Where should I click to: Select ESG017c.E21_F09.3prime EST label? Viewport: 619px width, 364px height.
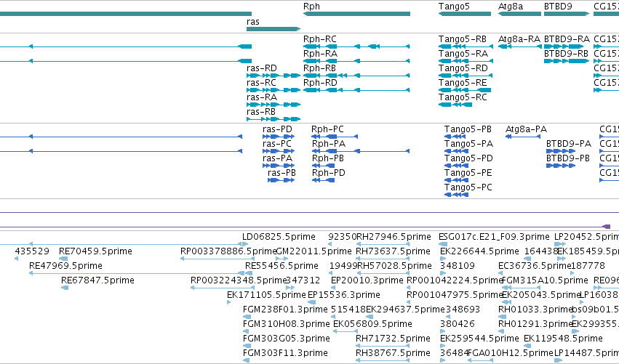494,237
